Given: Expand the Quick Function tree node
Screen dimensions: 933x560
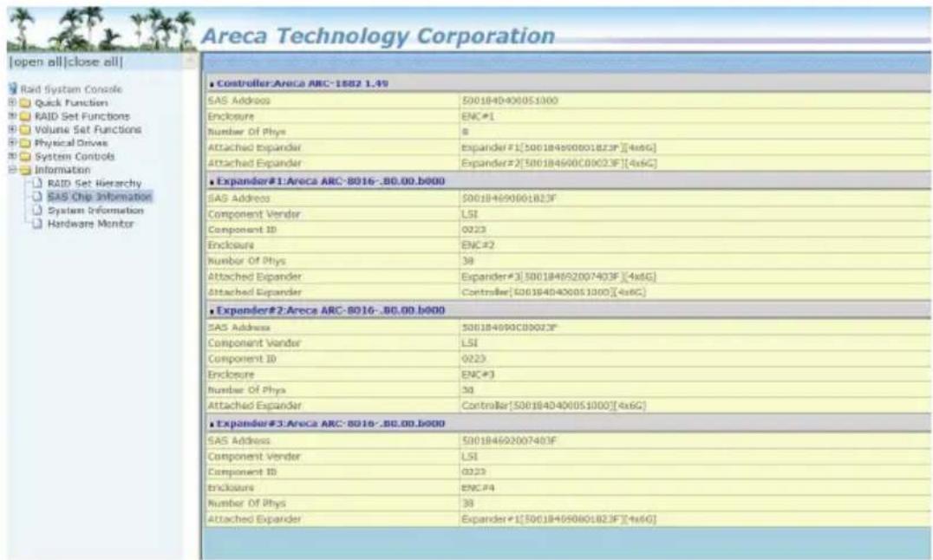Looking at the screenshot, I should [x=12, y=102].
